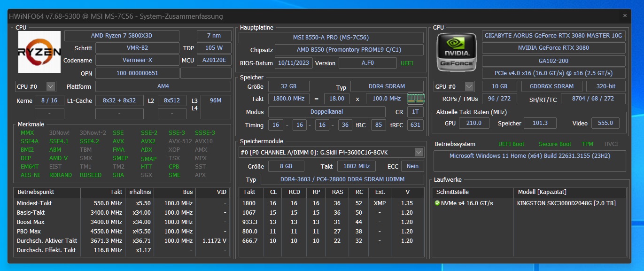Click the 32 GB memory size value
The width and height of the screenshot is (644, 271).
[288, 86]
